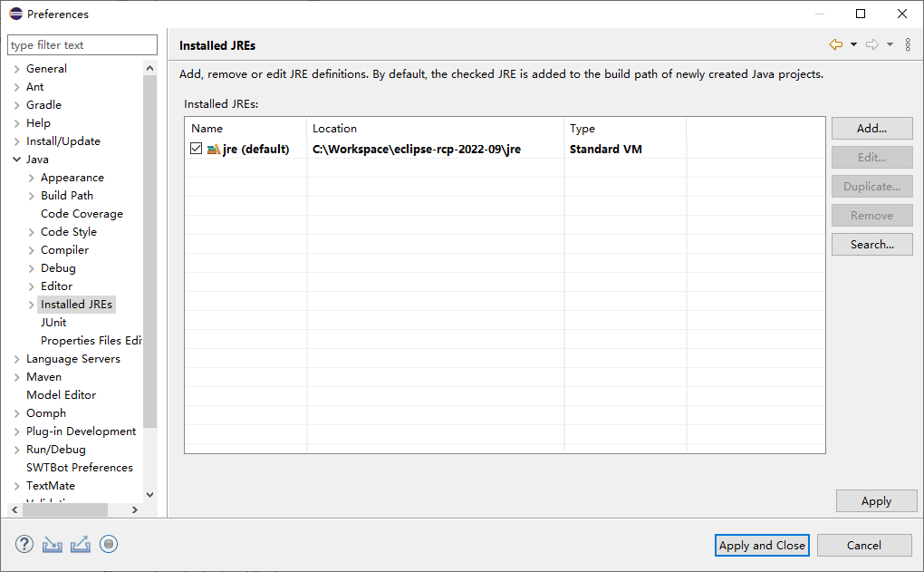This screenshot has height=572, width=924.
Task: Expand the Debug node under Java
Action: click(x=31, y=269)
